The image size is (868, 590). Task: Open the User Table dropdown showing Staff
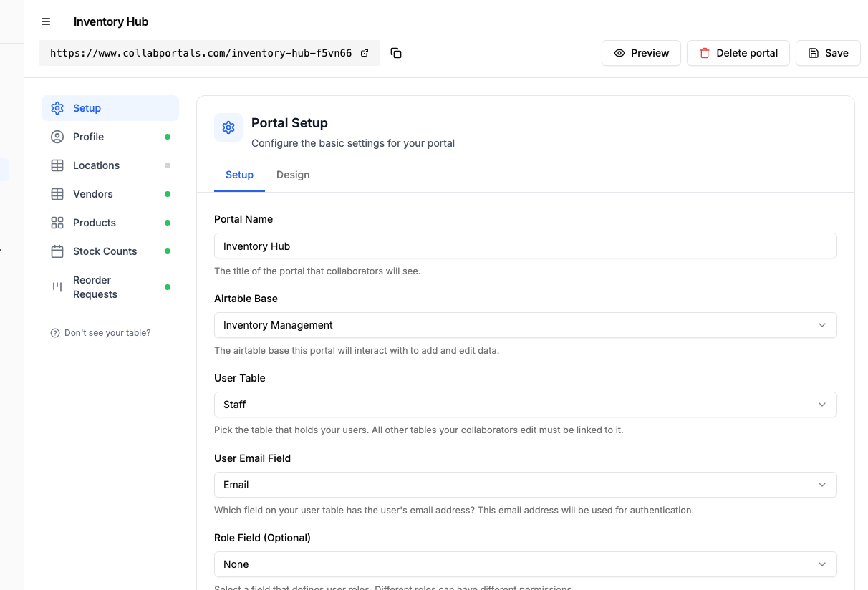(x=526, y=405)
